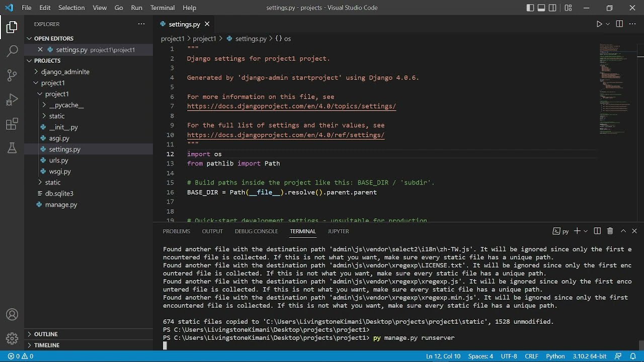This screenshot has height=362, width=644.
Task: Switch to the Jupyter panel tab
Action: coord(338,231)
